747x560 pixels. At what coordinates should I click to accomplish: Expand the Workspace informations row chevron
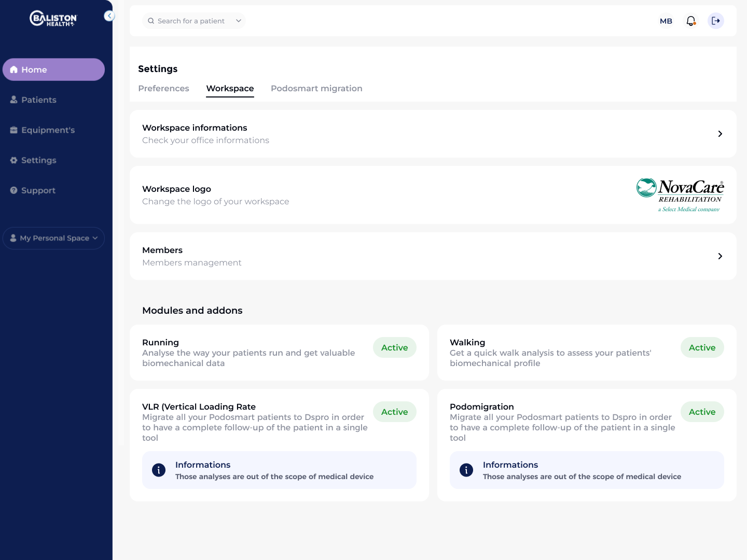click(x=720, y=134)
